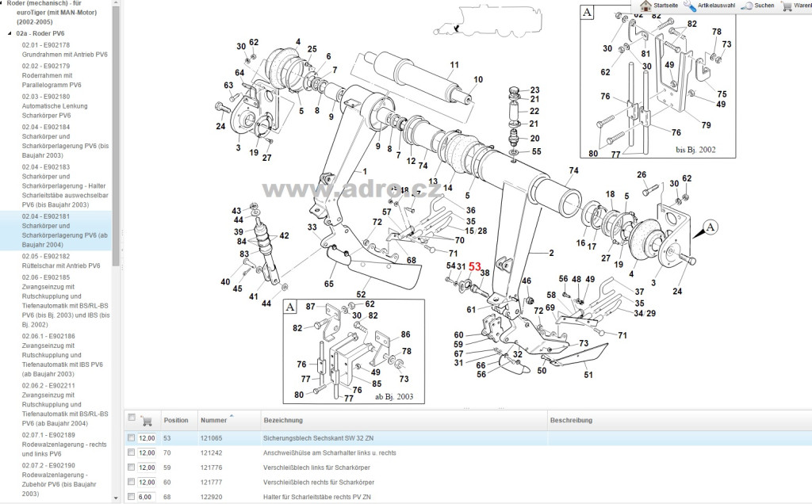Click the sidebar scrollbar down arrow
The height and width of the screenshot is (504, 812).
(116, 498)
